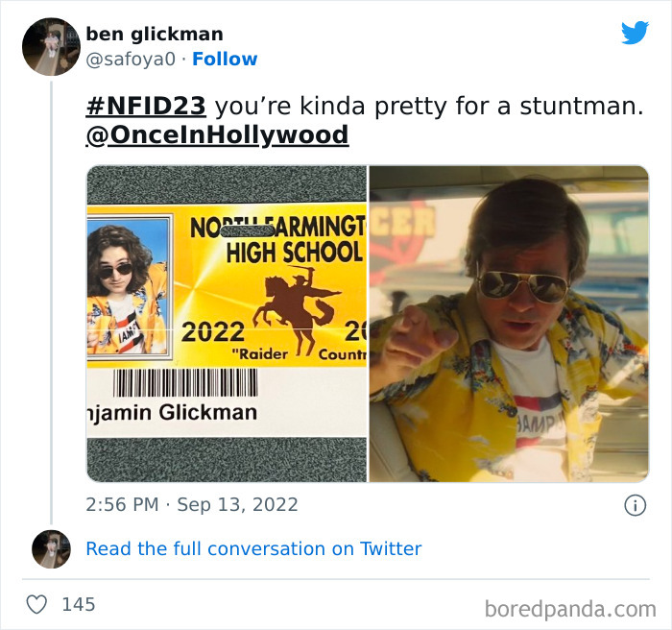Click the 145 likes count
672x630 pixels.
coord(79,604)
